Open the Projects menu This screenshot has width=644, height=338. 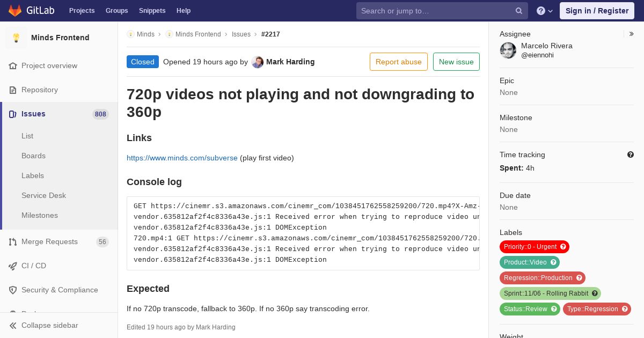[82, 11]
